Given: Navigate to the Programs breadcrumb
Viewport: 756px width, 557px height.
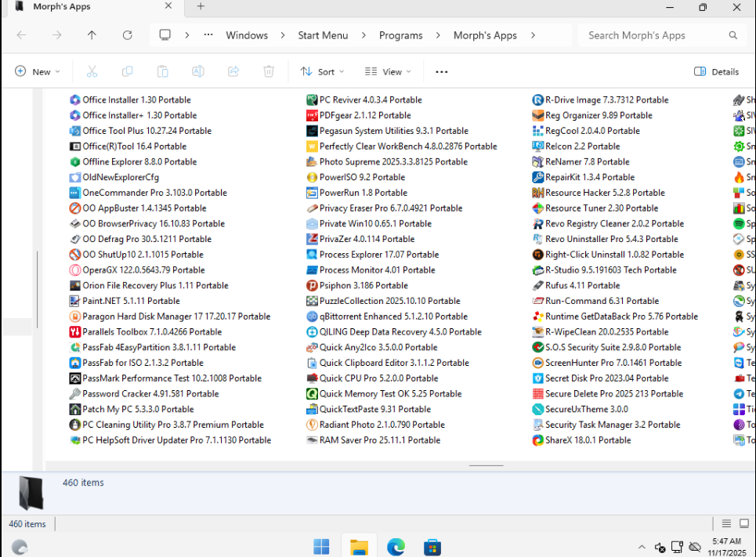Looking at the screenshot, I should (x=400, y=35).
